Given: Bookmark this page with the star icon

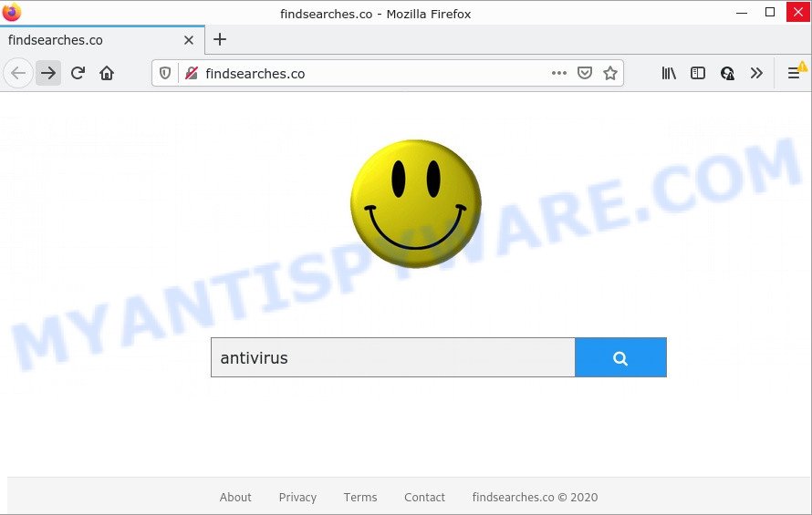Looking at the screenshot, I should click(610, 73).
